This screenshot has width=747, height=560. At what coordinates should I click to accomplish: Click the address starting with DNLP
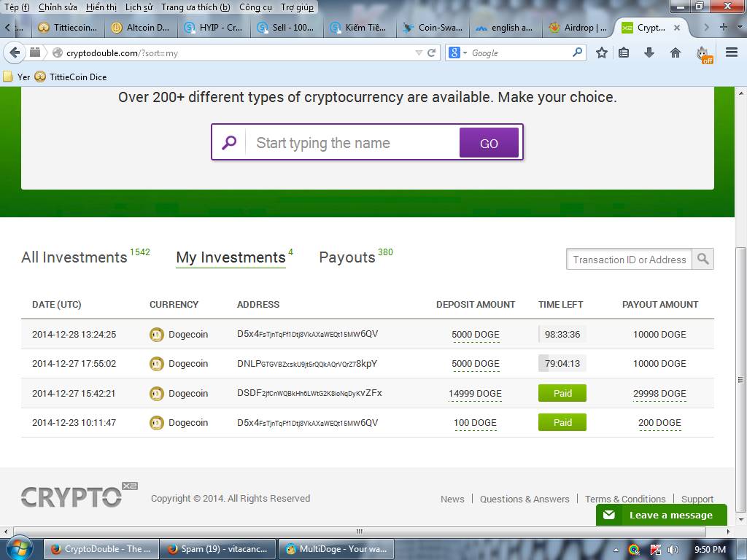point(307,364)
